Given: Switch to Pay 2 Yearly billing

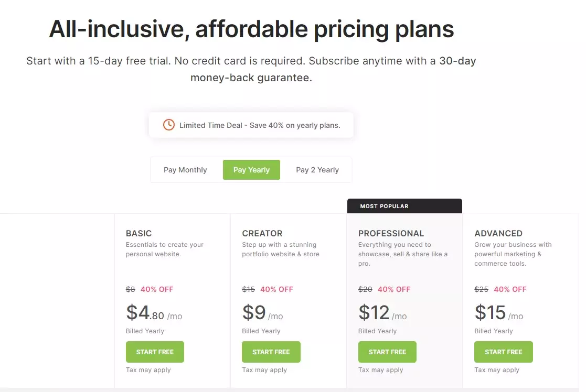Looking at the screenshot, I should coord(317,170).
